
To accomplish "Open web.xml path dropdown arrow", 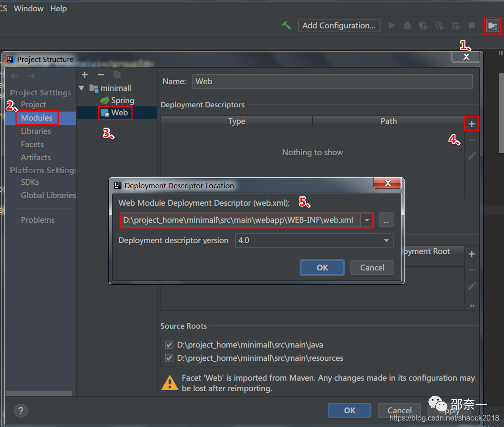I will coord(367,220).
